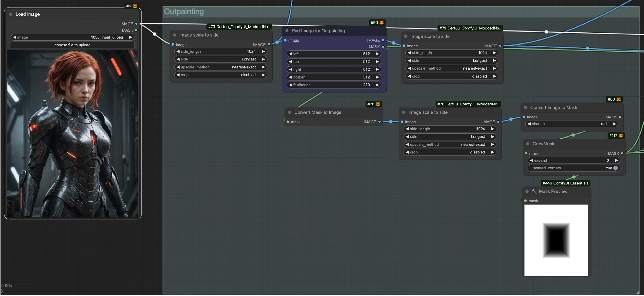The image size is (644, 296).
Task: Click the Convert Mask to Image node icon
Action: click(290, 112)
